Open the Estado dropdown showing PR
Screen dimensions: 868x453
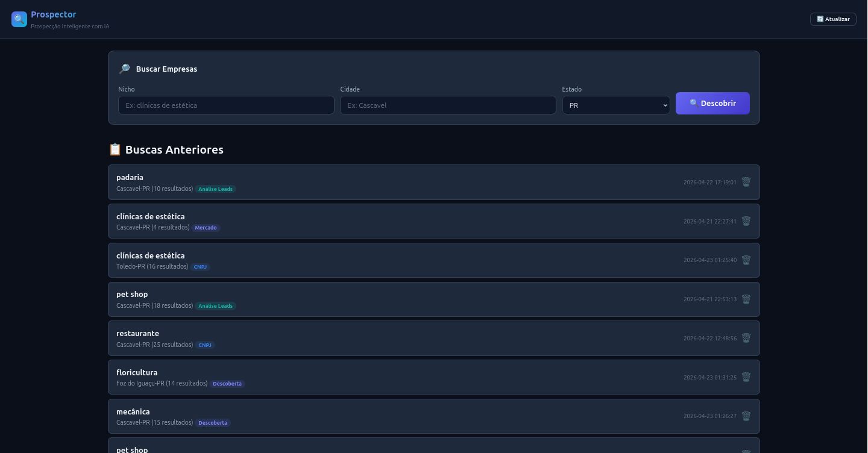(616, 105)
